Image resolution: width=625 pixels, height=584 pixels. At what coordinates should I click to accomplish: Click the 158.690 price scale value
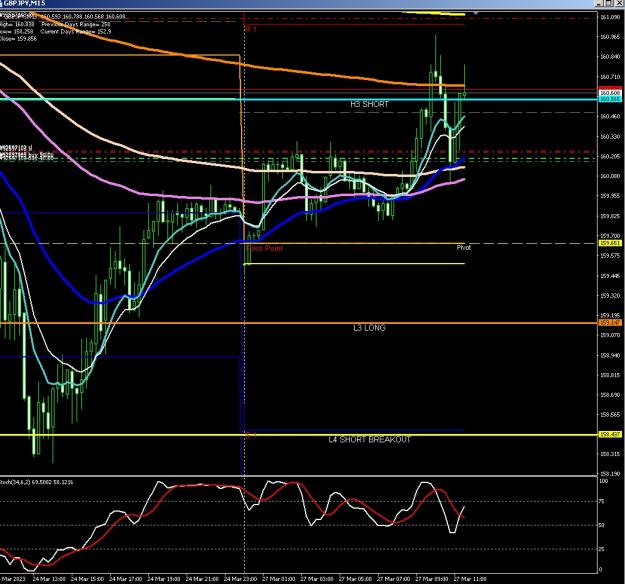[610, 395]
